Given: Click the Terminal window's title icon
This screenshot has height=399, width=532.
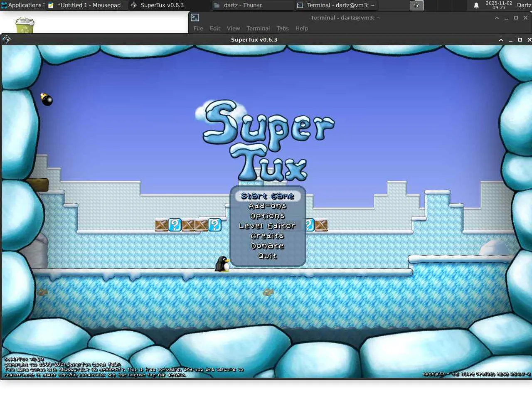Looking at the screenshot, I should tap(195, 17).
